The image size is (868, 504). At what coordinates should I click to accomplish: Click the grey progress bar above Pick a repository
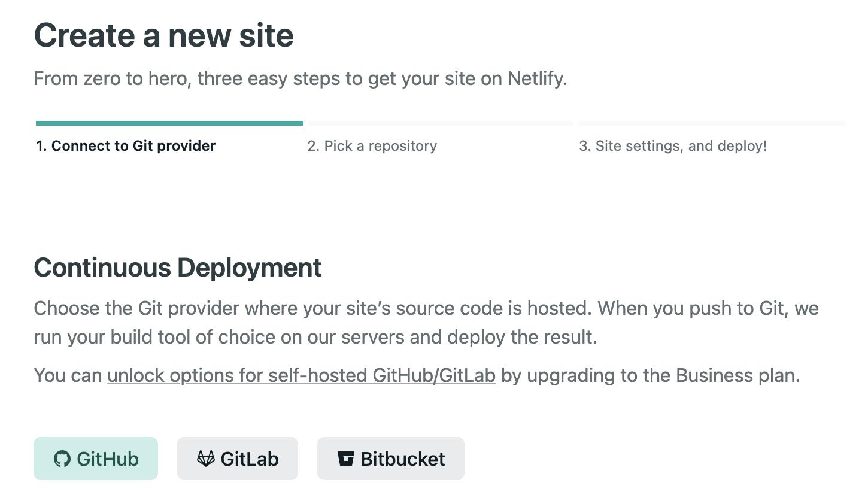coord(441,123)
